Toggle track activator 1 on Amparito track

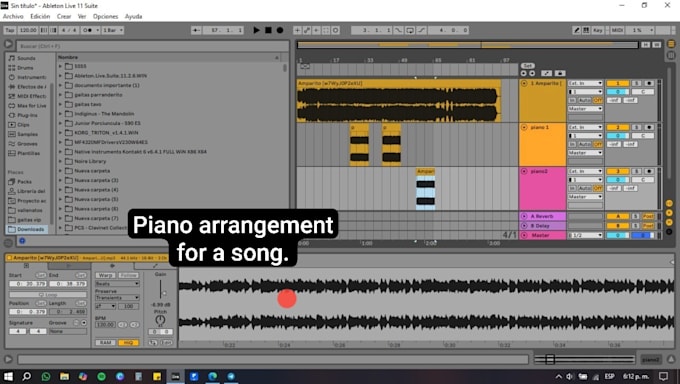(x=618, y=83)
